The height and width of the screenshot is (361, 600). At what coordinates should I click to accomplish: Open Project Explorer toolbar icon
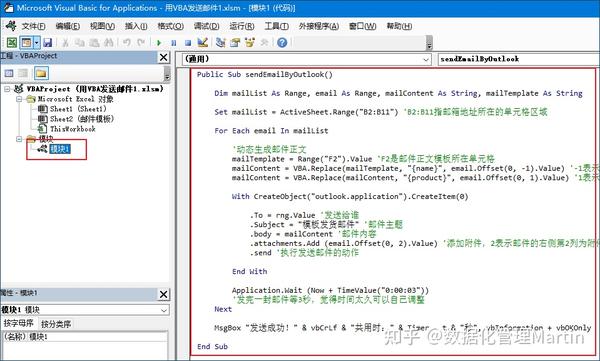pyautogui.click(x=220, y=42)
